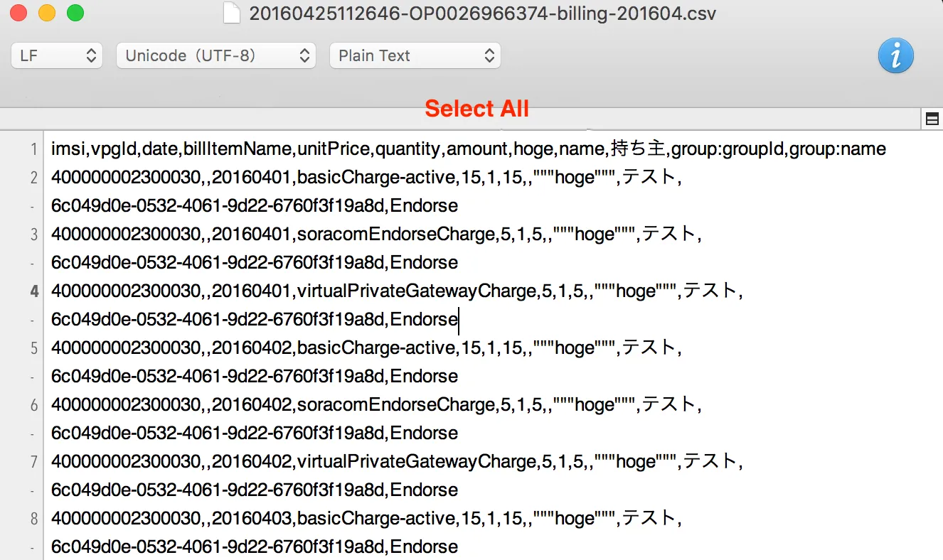
Task: Click 'vpgId' in the header line
Action: pos(114,149)
